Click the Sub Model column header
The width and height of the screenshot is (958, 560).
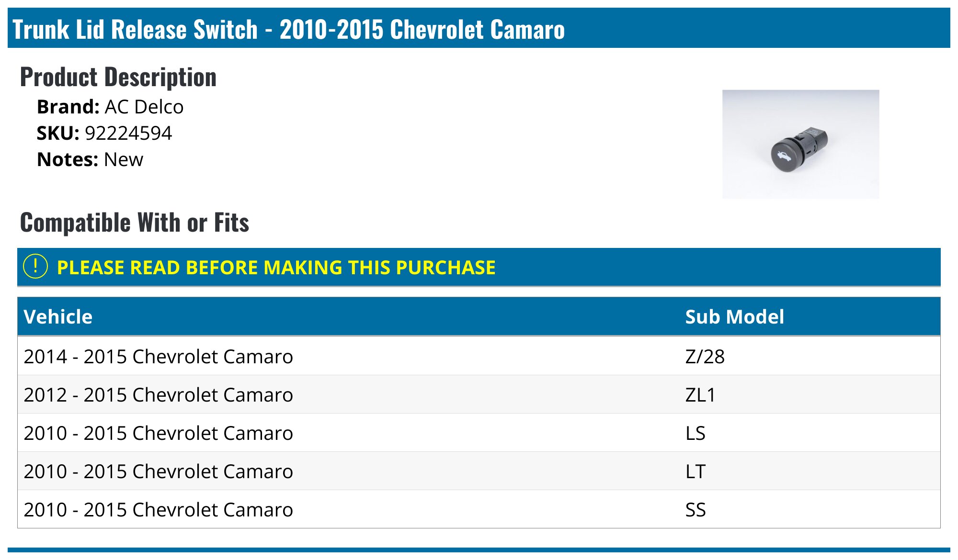coord(734,317)
